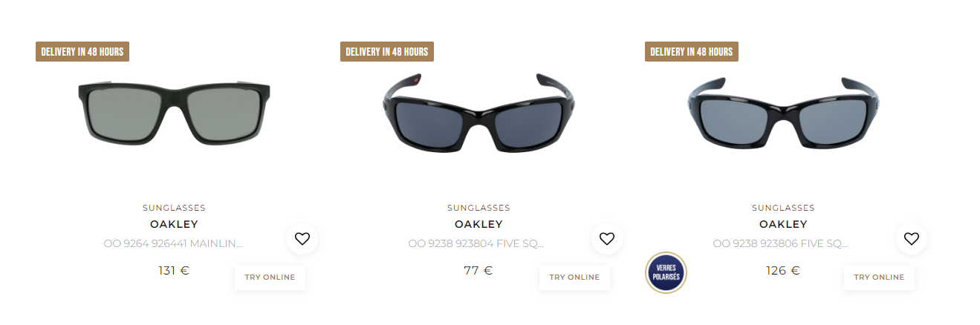Open the middle black Oakley sunglasses image

(478, 112)
